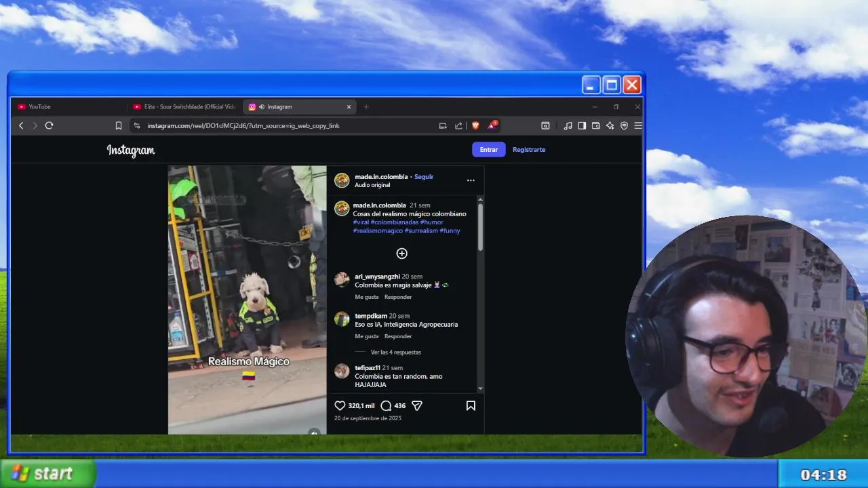Open the 20 de septiembre de 2025 date
868x488 pixels.
(x=368, y=418)
